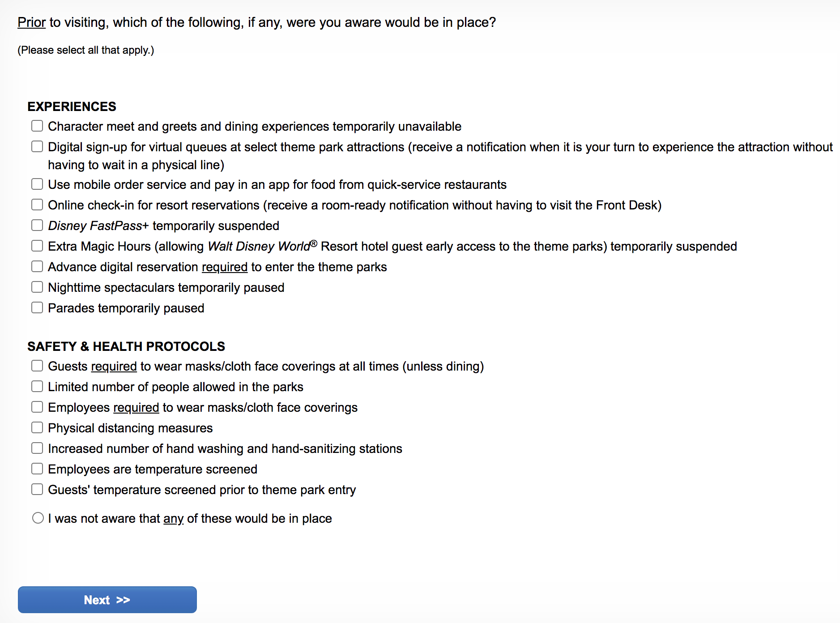
Task: Select Use mobile order service checkbox
Action: pyautogui.click(x=37, y=184)
